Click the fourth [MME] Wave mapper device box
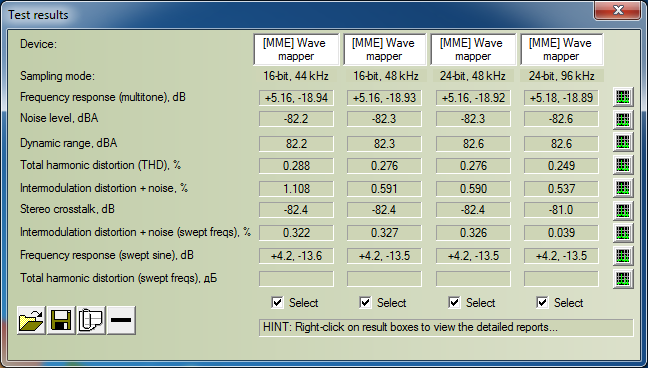 click(561, 50)
